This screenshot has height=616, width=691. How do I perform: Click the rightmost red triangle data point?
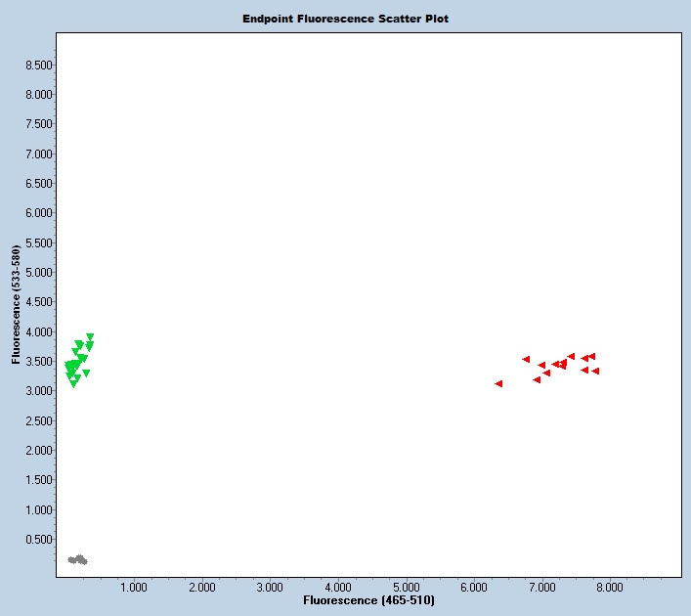[594, 371]
